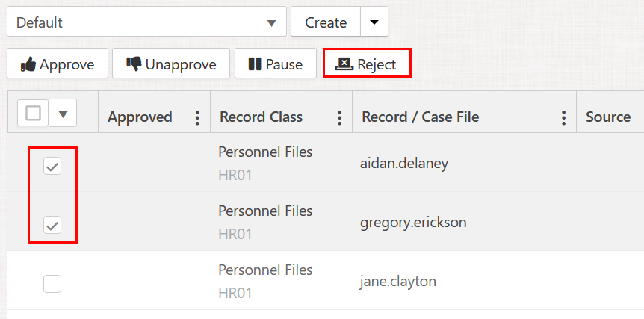Uncheck the gregory.erickson row checkbox
The image size is (644, 319).
[52, 224]
